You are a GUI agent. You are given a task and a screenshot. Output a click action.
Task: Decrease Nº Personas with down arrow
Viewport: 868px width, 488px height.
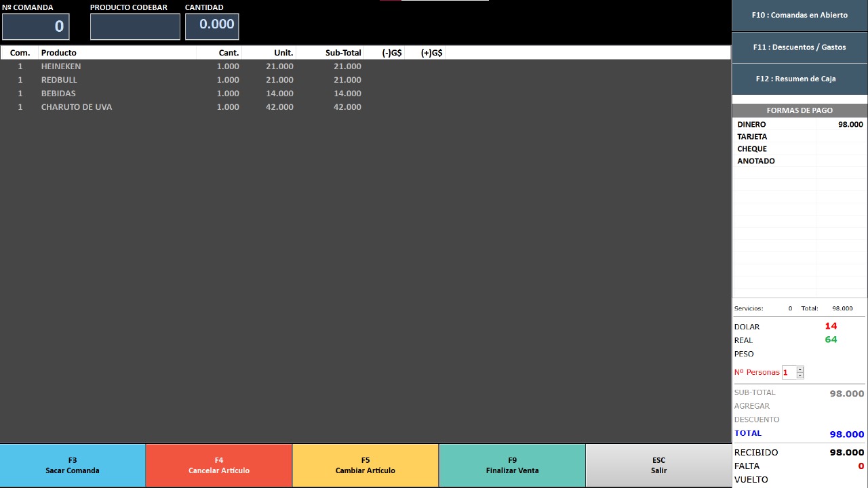click(x=800, y=375)
